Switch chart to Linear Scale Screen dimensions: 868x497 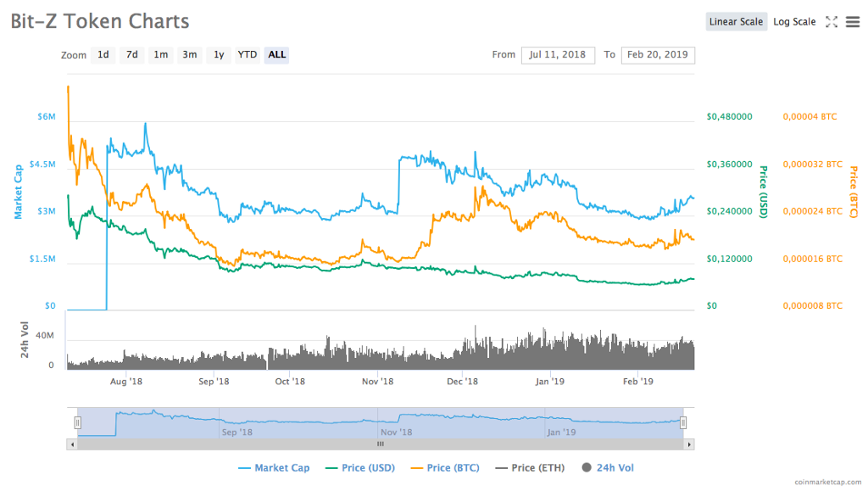[737, 22]
